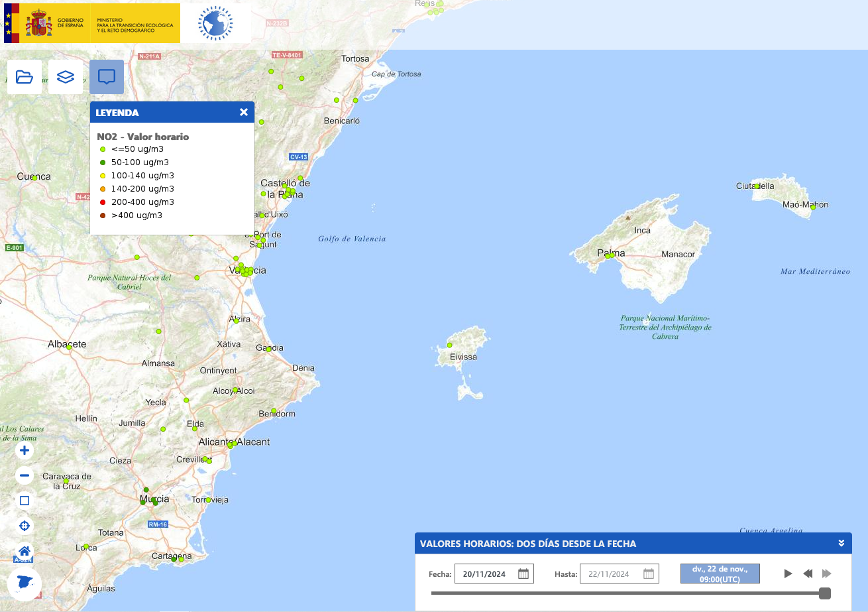Viewport: 868px width, 612px height.
Task: Click the Gobierno de España logo
Action: 91,24
